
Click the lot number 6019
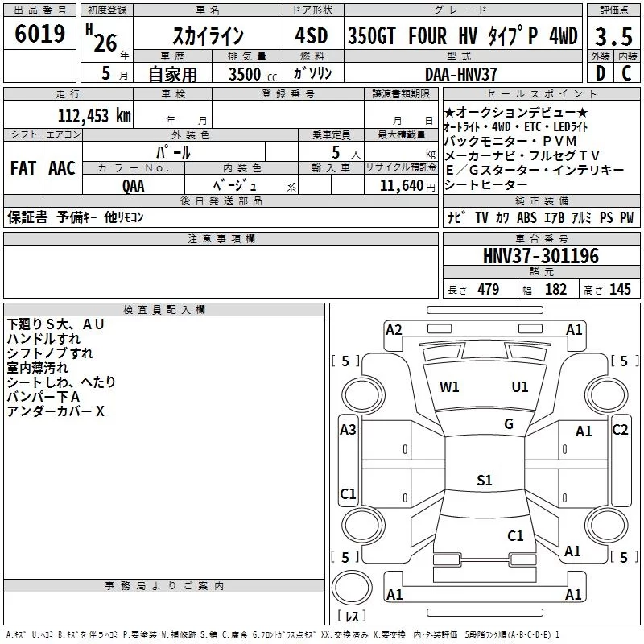(39, 33)
